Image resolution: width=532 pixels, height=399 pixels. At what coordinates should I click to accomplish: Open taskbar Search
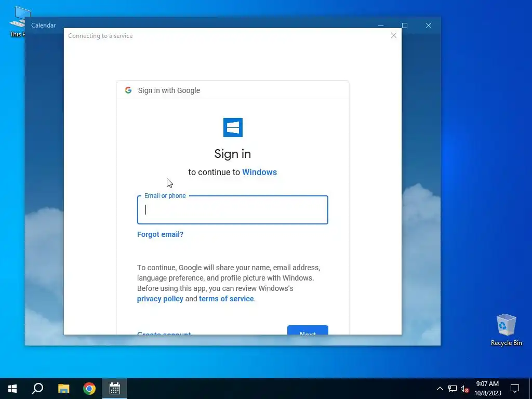coord(37,389)
